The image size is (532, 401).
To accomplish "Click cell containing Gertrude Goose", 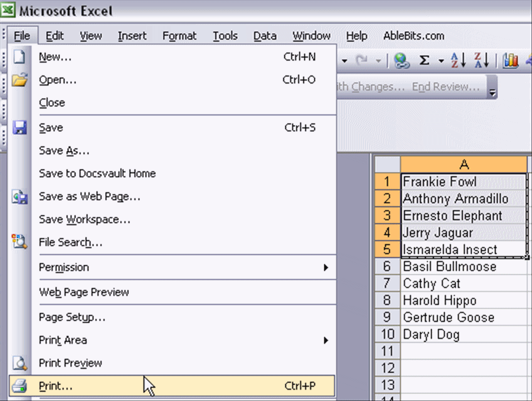I will 464,317.
